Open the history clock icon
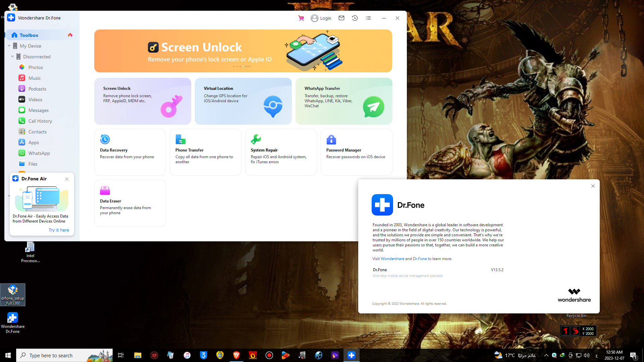This screenshot has width=644, height=362. (355, 18)
